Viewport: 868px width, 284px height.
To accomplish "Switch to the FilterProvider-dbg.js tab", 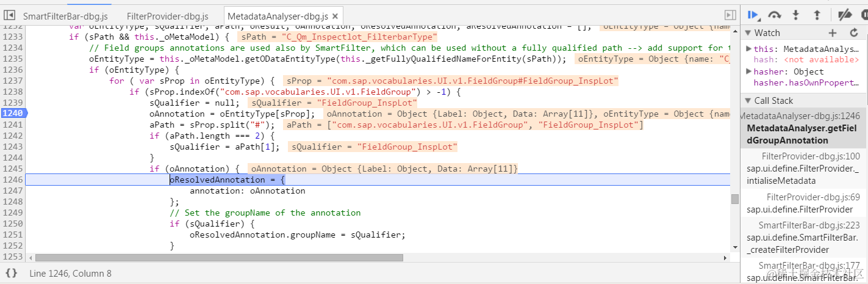I will coord(168,16).
